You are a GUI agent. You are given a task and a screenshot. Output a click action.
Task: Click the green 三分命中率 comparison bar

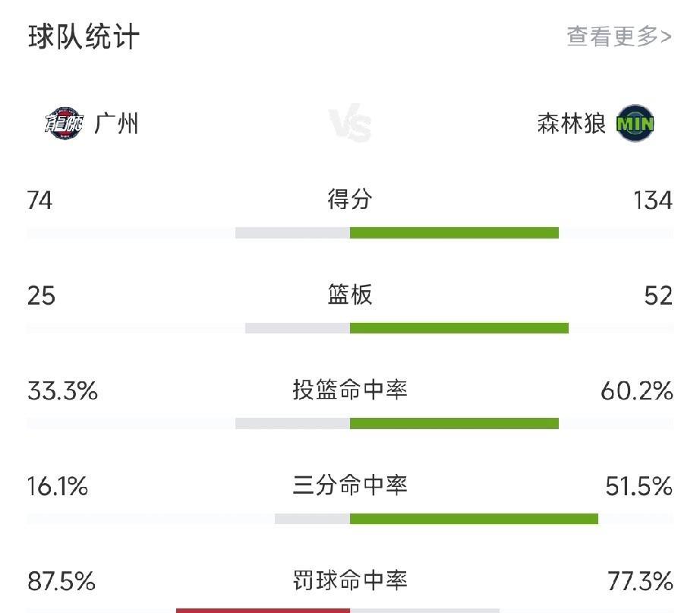click(474, 519)
